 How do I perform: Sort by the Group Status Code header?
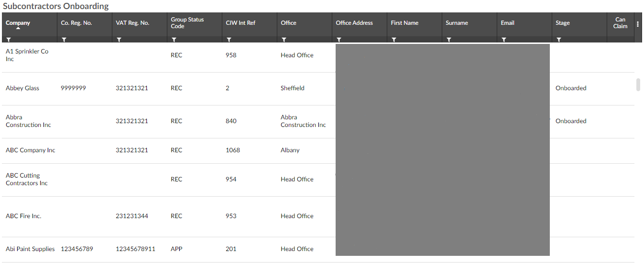tap(187, 23)
